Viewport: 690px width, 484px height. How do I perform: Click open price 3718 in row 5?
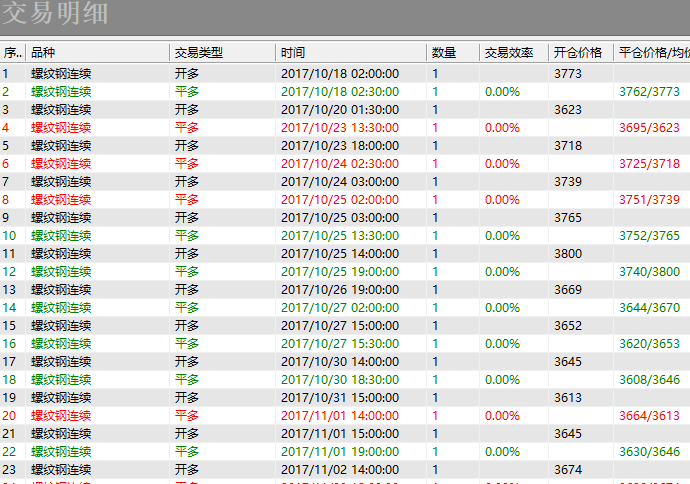(568, 146)
